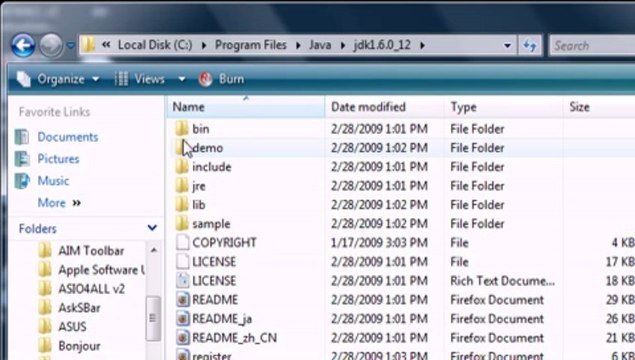This screenshot has height=360, width=635.
Task: Select Local Disk (C:) in address bar
Action: tap(155, 45)
